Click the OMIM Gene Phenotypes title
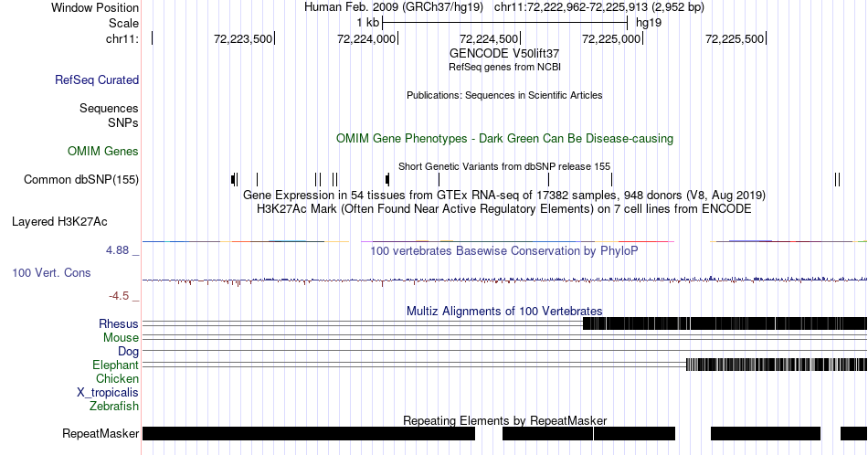The height and width of the screenshot is (455, 868). coord(504,138)
